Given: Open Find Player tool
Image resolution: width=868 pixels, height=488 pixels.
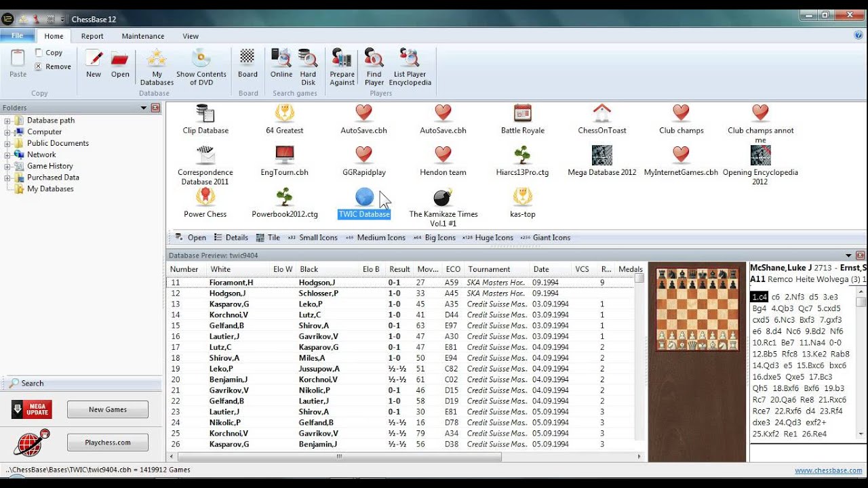Looking at the screenshot, I should [374, 66].
